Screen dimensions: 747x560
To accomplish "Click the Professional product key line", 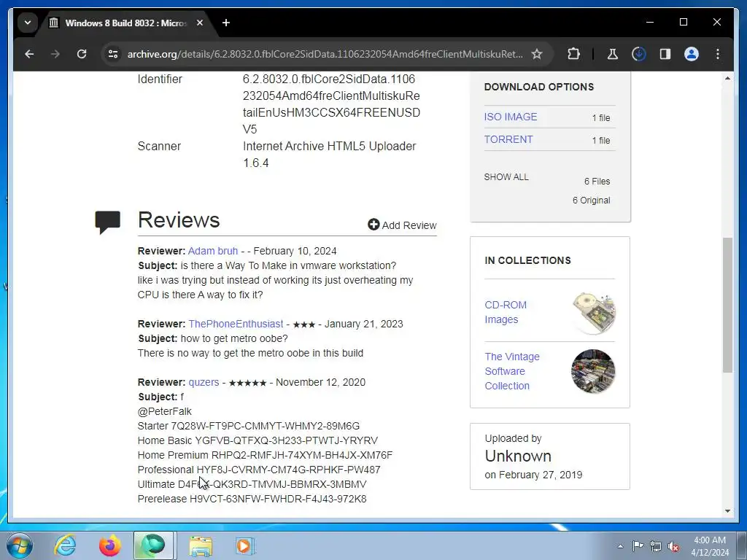I will 259,470.
